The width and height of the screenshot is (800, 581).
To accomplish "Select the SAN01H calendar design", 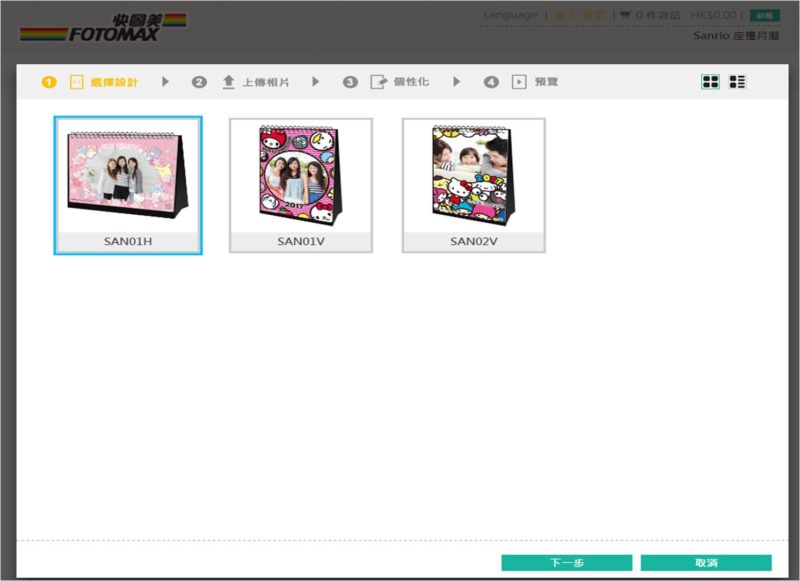I will 128,185.
